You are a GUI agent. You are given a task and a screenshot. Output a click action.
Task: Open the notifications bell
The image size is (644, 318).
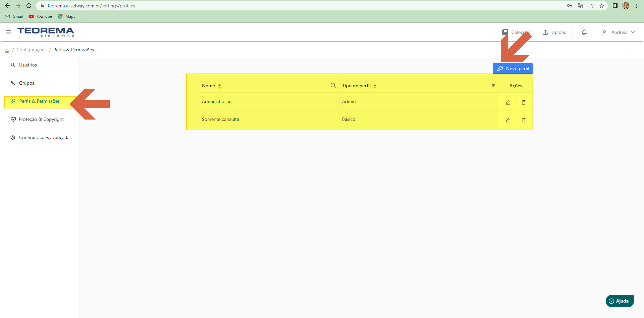tap(584, 32)
